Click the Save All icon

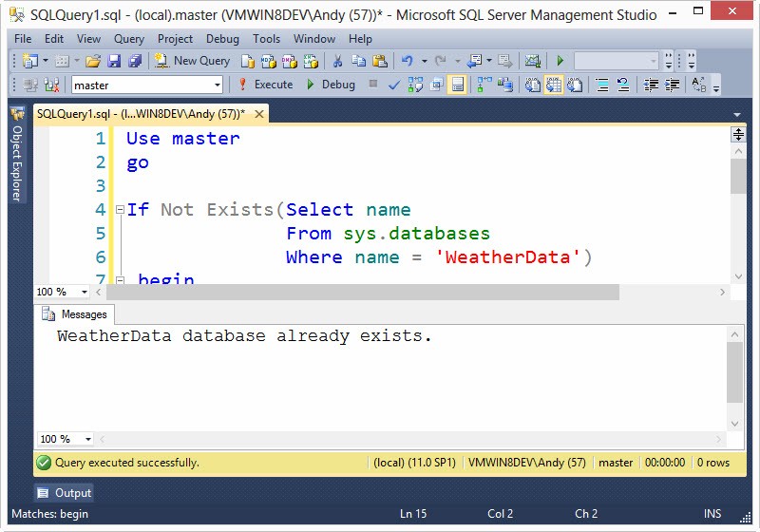tap(134, 61)
